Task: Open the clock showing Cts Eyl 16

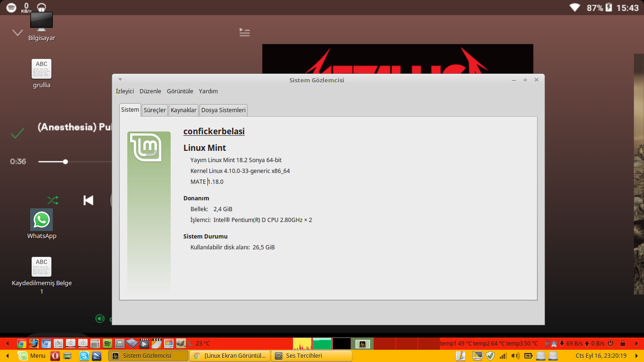Action: (x=601, y=356)
